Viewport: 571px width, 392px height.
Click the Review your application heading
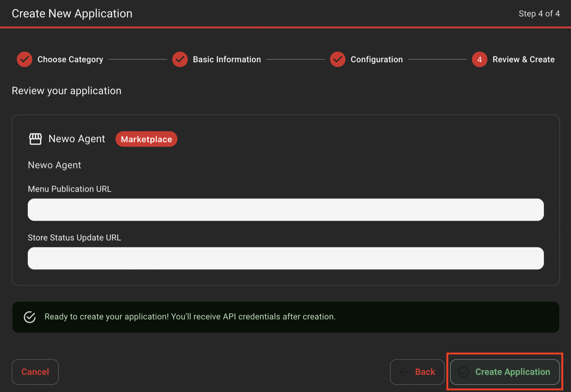point(66,91)
